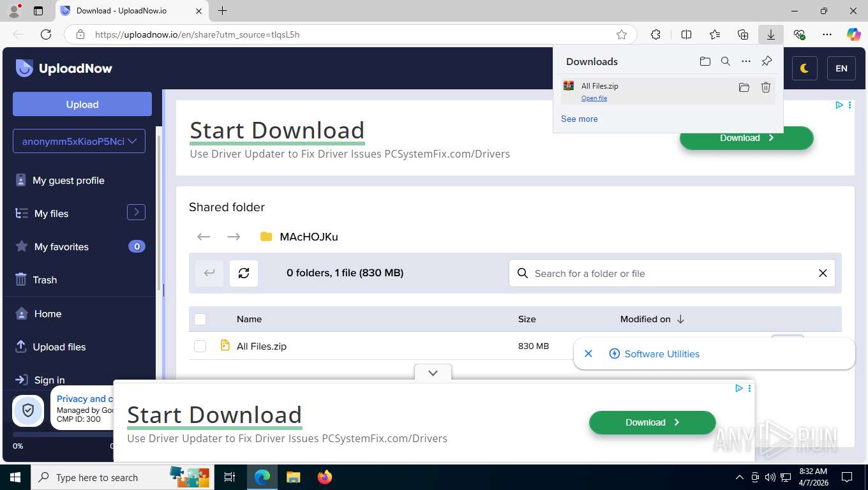Expand My files arrow button
Viewport: 868px width, 490px height.
[x=136, y=212]
